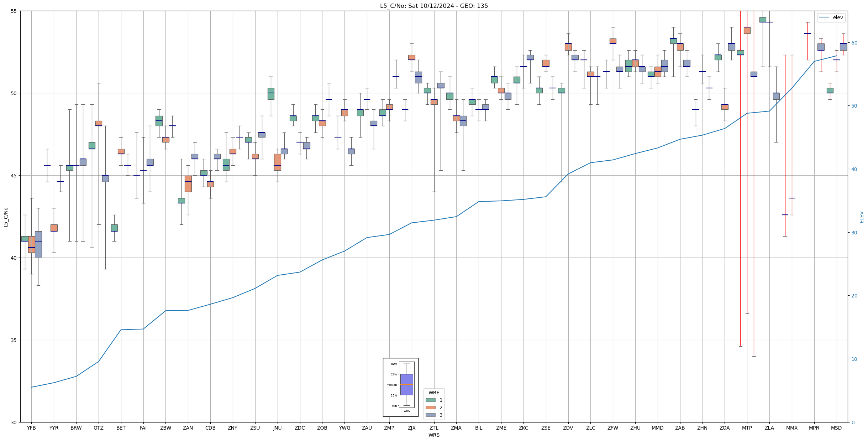Viewport: 868px width, 441px height.
Task: Click the JNU x-axis tick label
Action: (x=277, y=428)
